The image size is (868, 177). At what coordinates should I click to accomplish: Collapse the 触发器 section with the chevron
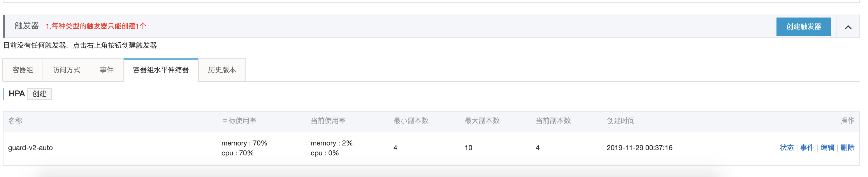(848, 27)
